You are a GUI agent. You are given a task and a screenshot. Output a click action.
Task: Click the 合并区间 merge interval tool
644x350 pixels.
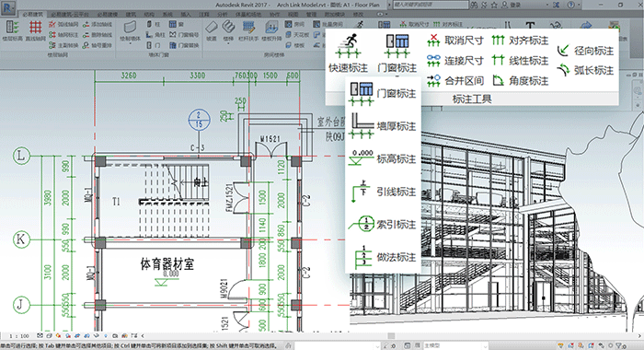tap(455, 80)
